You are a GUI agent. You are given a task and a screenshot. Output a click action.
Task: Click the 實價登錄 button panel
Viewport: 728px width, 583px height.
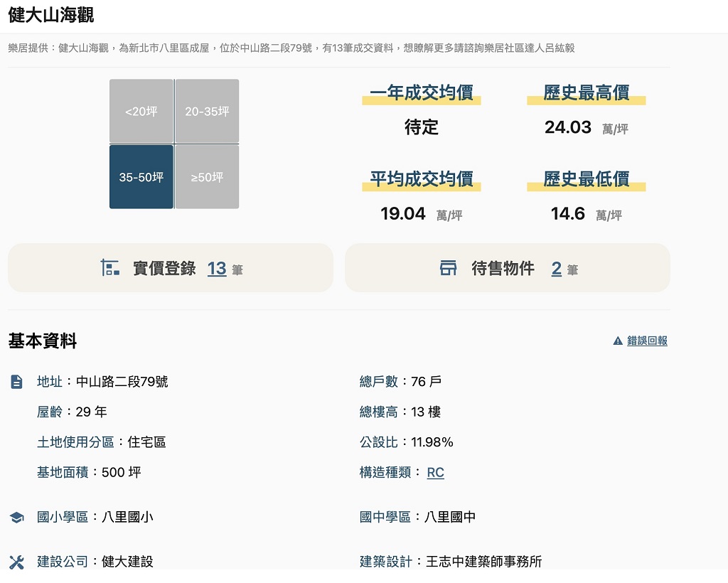point(171,268)
